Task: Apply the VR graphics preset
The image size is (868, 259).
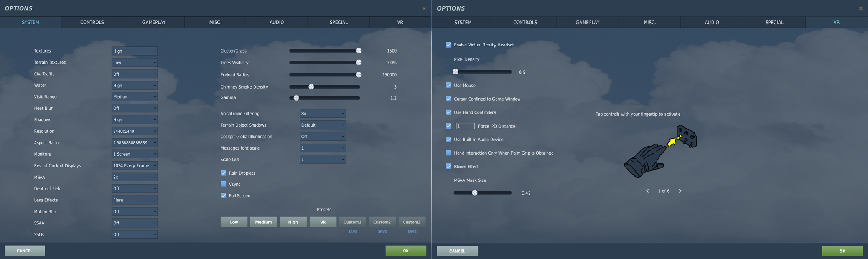Action: click(323, 222)
